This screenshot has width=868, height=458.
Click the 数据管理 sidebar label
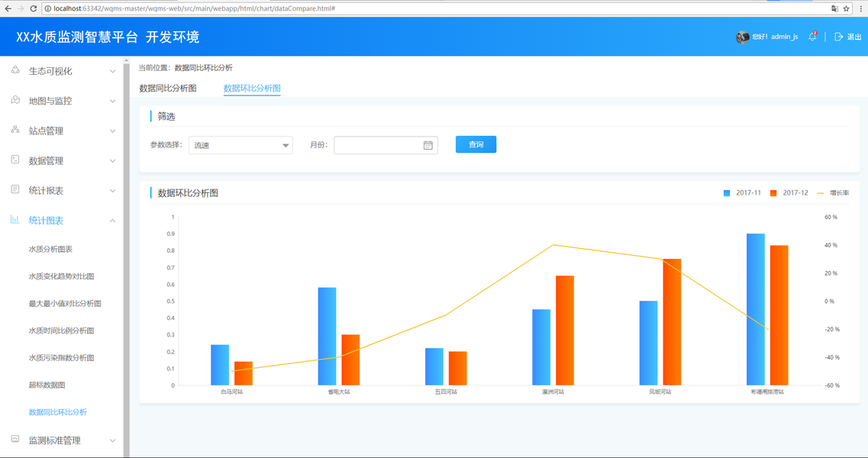46,160
